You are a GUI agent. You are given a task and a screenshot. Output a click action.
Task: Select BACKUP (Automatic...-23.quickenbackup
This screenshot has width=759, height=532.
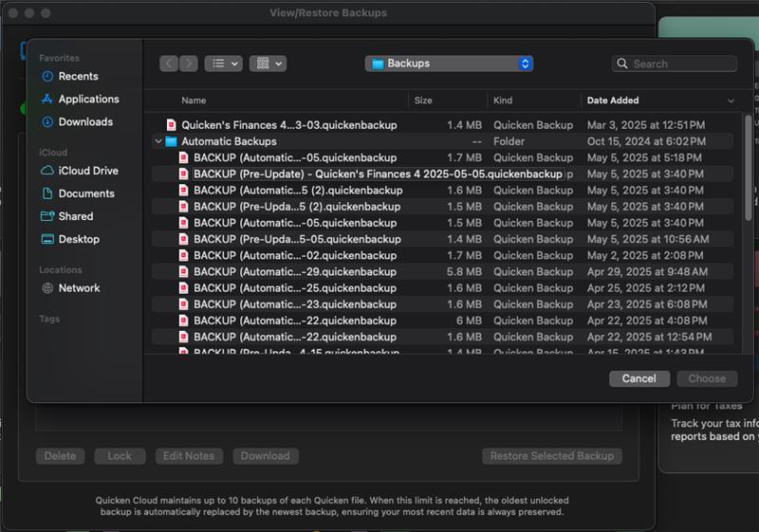pos(442,304)
